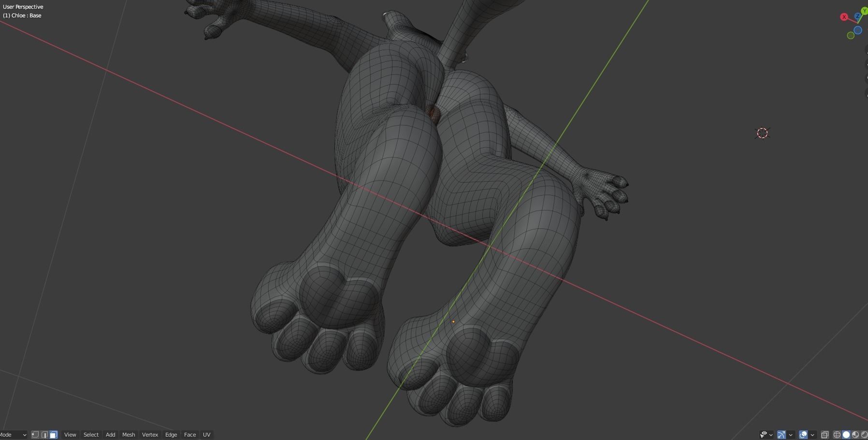The width and height of the screenshot is (868, 440).
Task: Align view to the green Y axis gizmo
Action: 864,11
